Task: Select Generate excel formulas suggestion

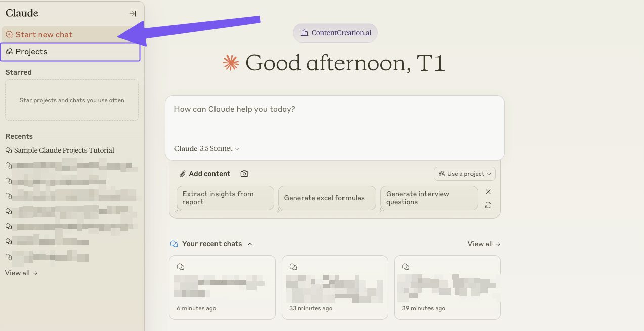Action: [x=327, y=198]
